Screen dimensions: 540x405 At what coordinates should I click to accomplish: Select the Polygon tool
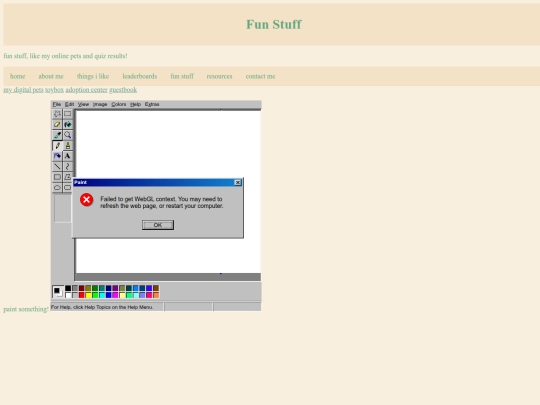68,177
